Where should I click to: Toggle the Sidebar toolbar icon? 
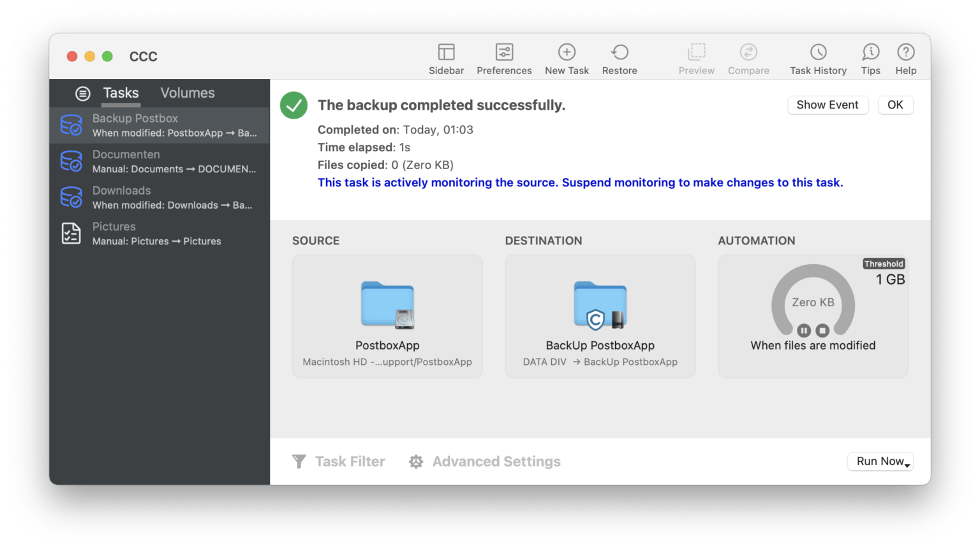pyautogui.click(x=446, y=52)
